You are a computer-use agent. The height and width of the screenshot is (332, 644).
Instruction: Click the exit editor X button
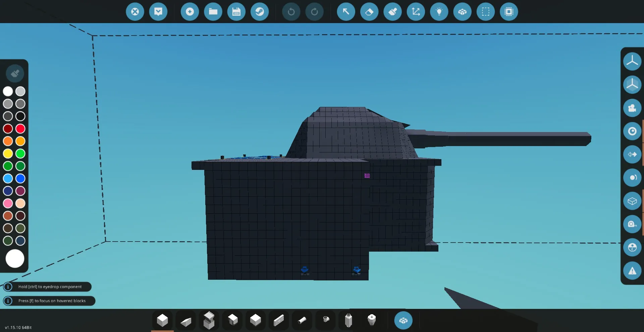135,12
